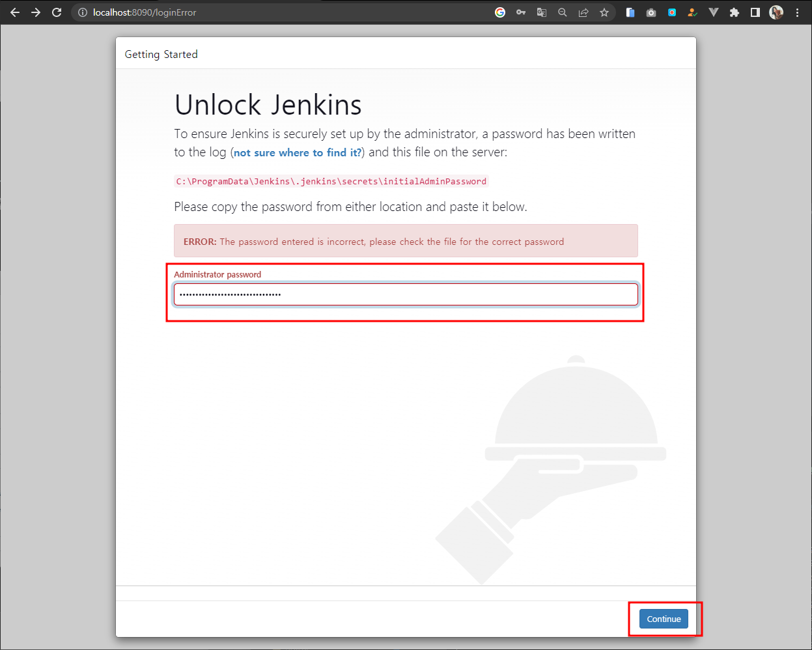The height and width of the screenshot is (650, 812).
Task: Open the Chrome three-dot menu
Action: tap(798, 12)
